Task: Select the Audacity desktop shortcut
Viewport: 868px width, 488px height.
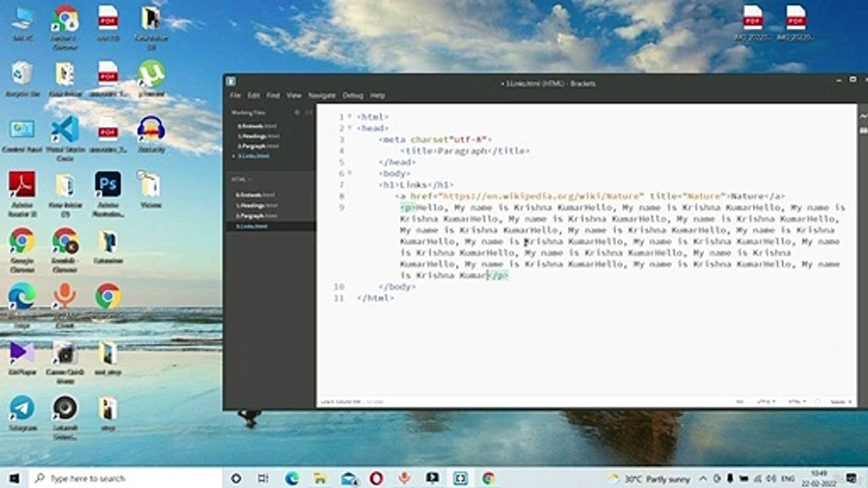Action: click(151, 134)
